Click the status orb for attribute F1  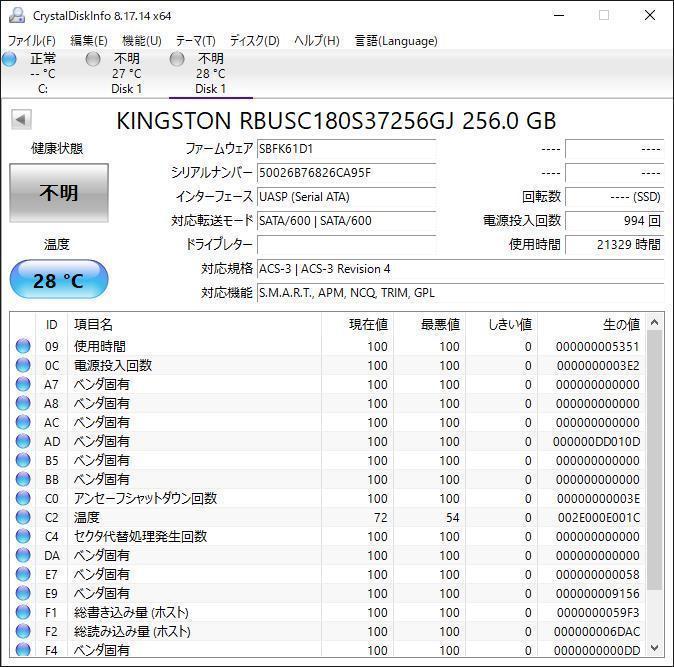pos(23,612)
